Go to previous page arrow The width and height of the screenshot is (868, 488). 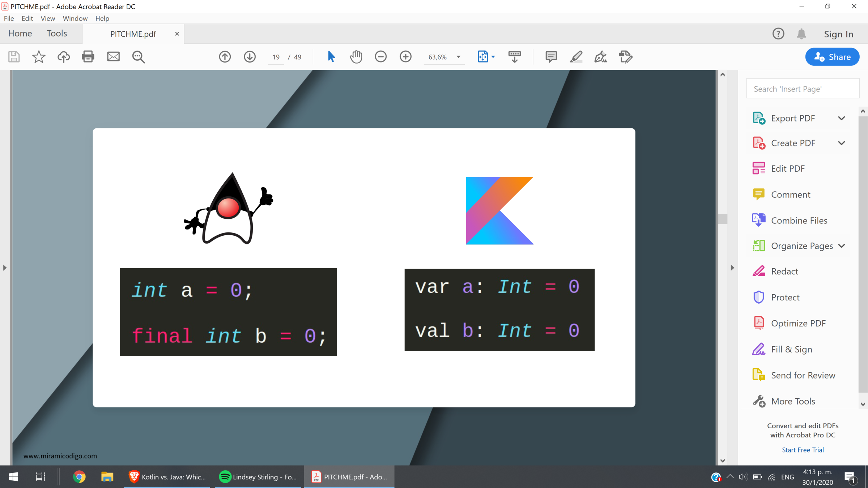pyautogui.click(x=225, y=57)
